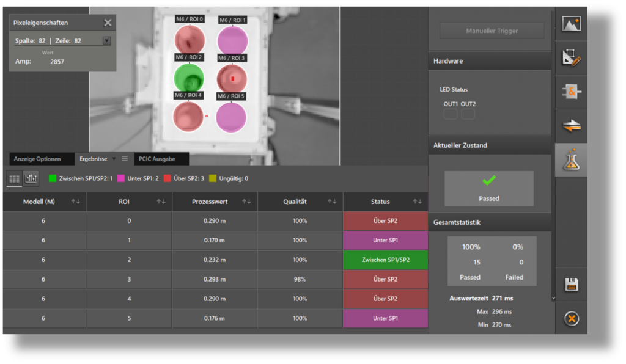This screenshot has width=626, height=364.
Task: Switch to the Anzeige Optionen tab
Action: click(x=37, y=159)
